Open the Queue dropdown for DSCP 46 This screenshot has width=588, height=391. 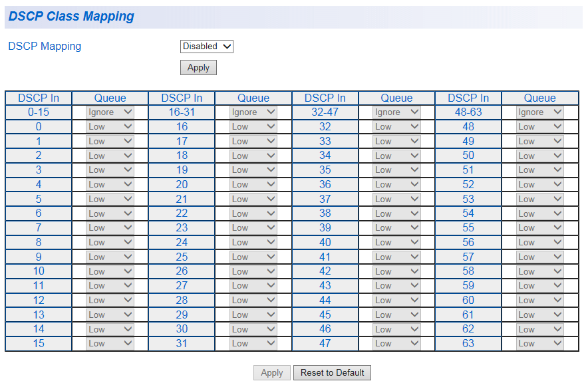point(396,329)
